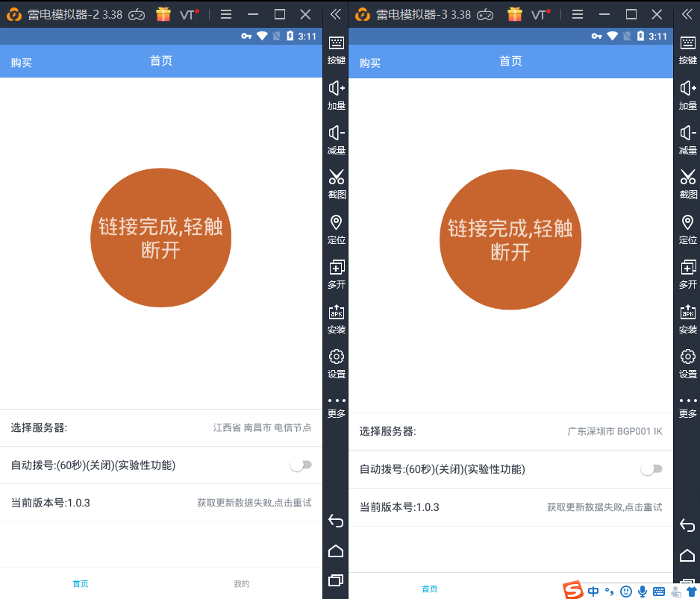Image resolution: width=700 pixels, height=599 pixels.
Task: Select the 首页 tab at the bottom
Action: coord(81,583)
